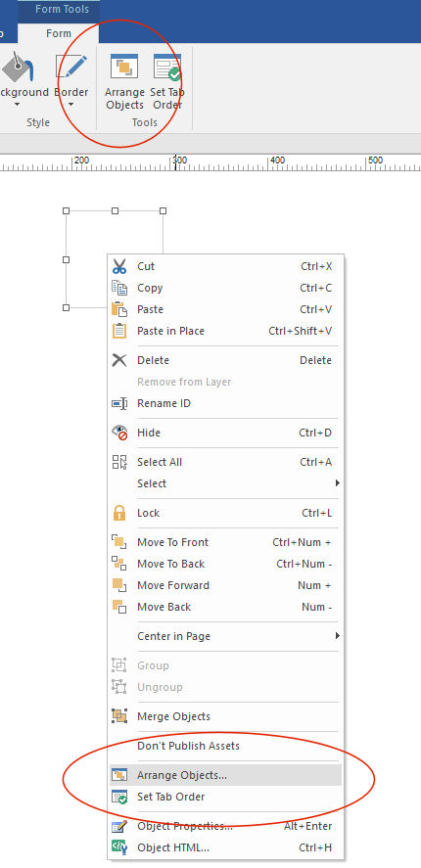
Task: Open the Border dropdown arrow
Action: 71,104
